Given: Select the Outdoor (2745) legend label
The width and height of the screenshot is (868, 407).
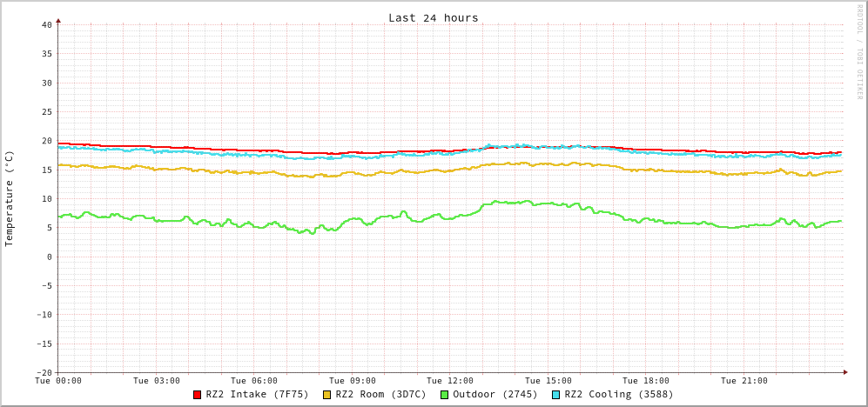Looking at the screenshot, I should (x=495, y=394).
